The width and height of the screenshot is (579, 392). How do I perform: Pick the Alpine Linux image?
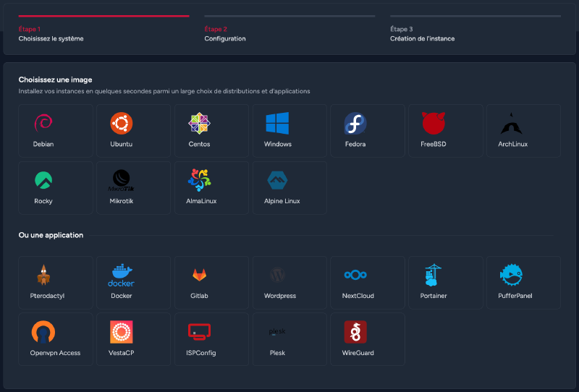tap(289, 188)
